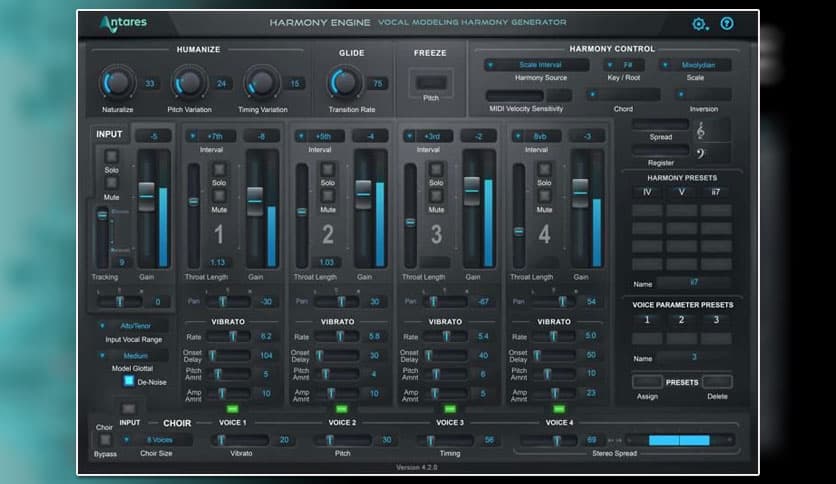Toggle Voice 1 green enable LED
This screenshot has width=836, height=484.
coord(232,409)
